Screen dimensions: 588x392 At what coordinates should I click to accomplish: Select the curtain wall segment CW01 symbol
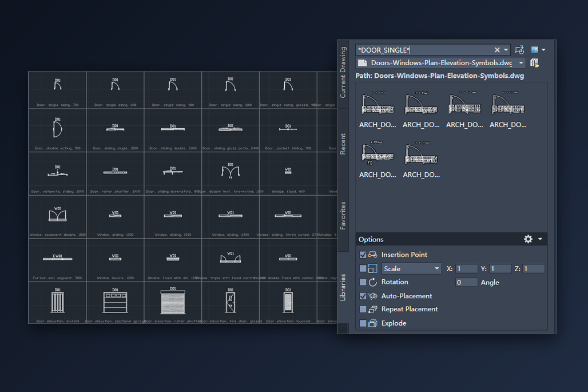click(x=57, y=258)
